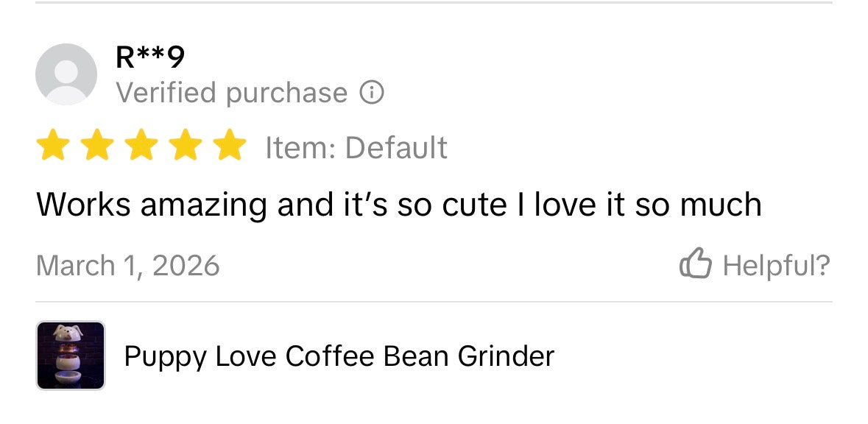This screenshot has width=868, height=424.
Task: Click the "Verified purchase" label
Action: pos(231,93)
